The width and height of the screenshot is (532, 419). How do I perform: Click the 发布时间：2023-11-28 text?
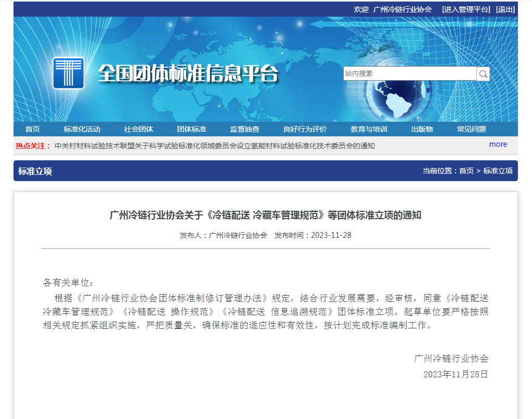point(313,235)
